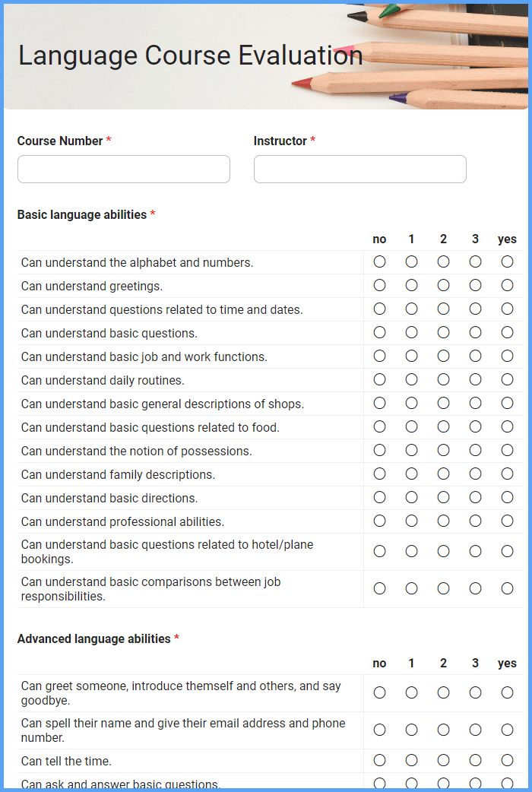This screenshot has height=792, width=532.
Task: Rate job responsibilities comparisons as 3
Action: 475,589
